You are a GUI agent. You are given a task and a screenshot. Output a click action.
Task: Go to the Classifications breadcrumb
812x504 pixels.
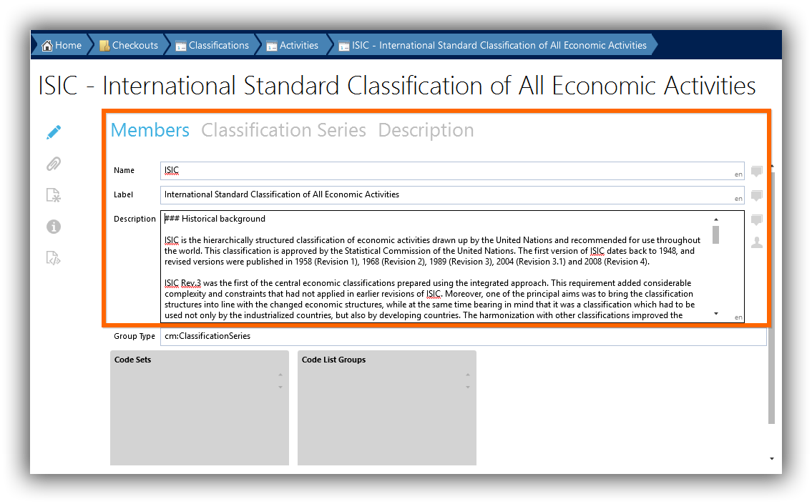(212, 46)
